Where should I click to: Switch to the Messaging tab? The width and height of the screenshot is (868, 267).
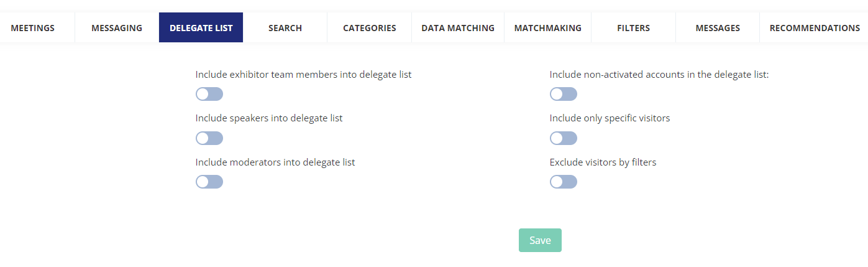pos(117,28)
